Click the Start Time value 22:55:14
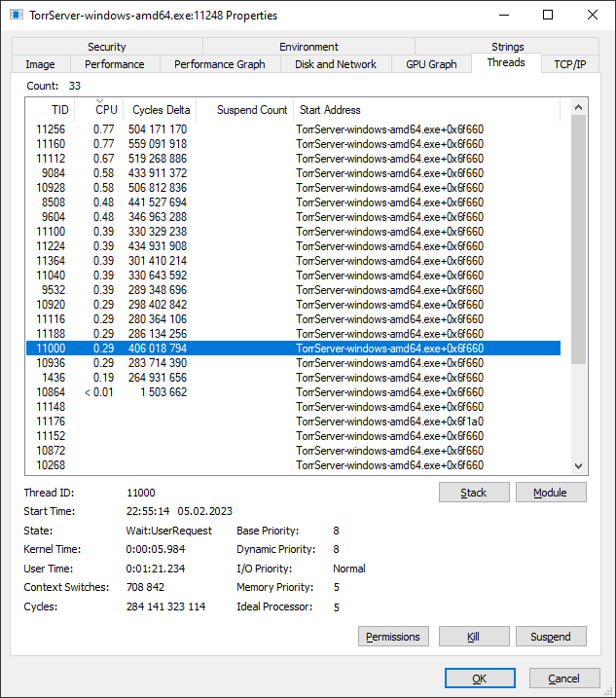 click(148, 511)
